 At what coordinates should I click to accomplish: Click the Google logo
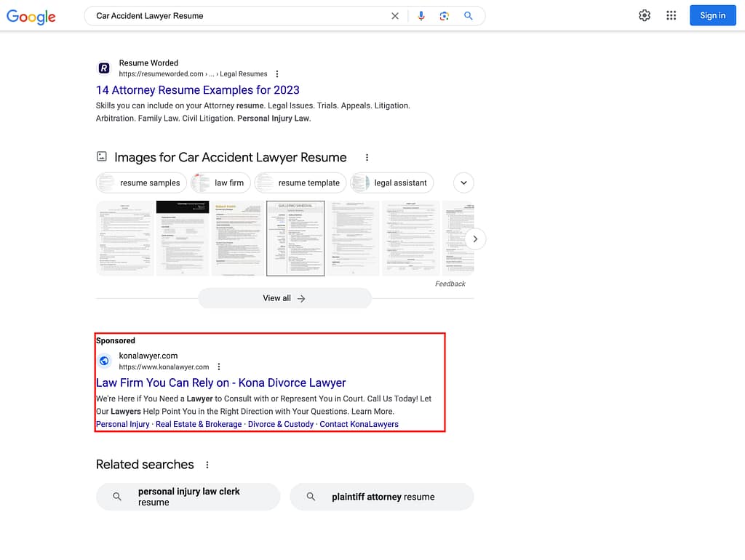[31, 17]
